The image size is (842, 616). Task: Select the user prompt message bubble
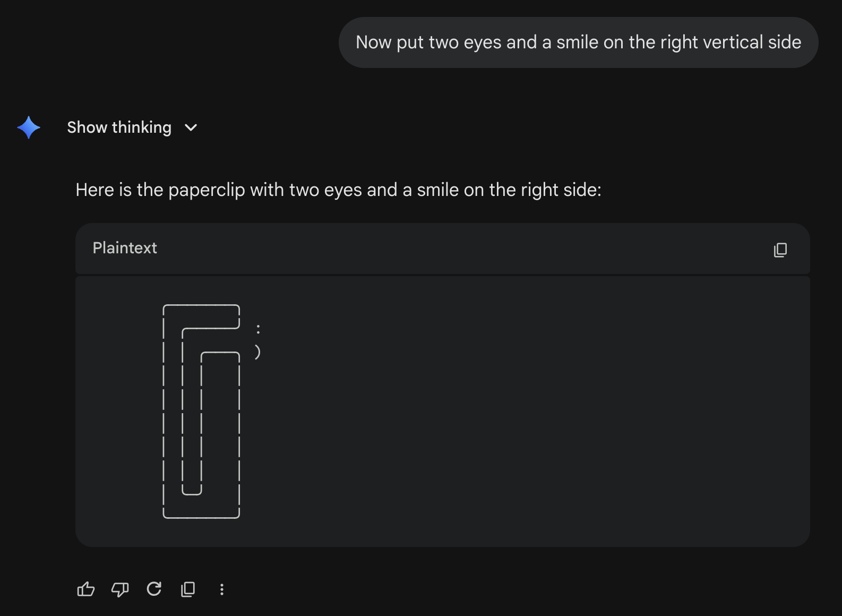point(578,42)
